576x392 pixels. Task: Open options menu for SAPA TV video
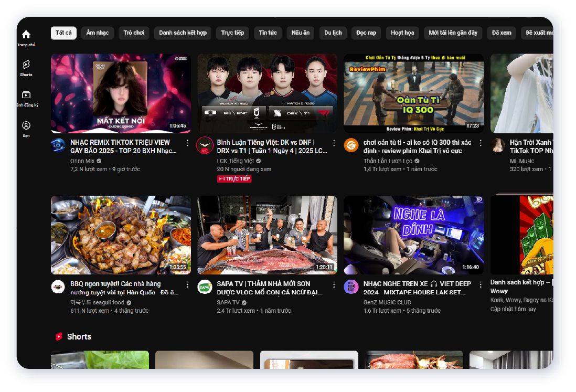click(334, 284)
